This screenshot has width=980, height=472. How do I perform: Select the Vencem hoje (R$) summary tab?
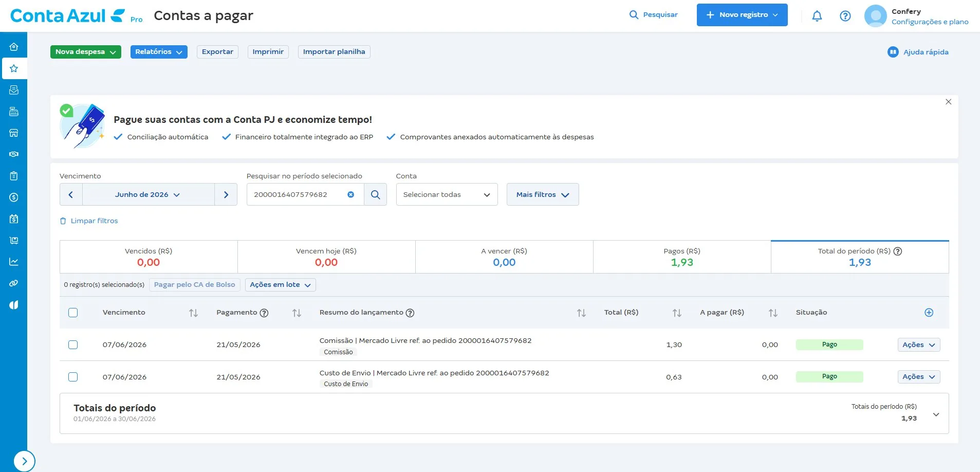(x=326, y=257)
